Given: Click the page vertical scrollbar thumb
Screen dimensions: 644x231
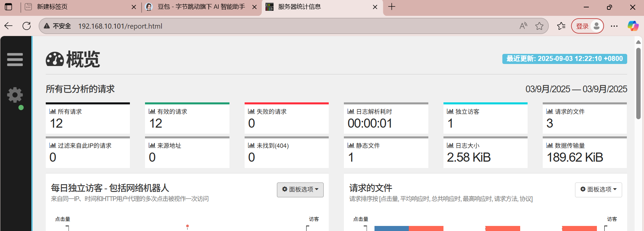Looking at the screenshot, I should pos(638,83).
